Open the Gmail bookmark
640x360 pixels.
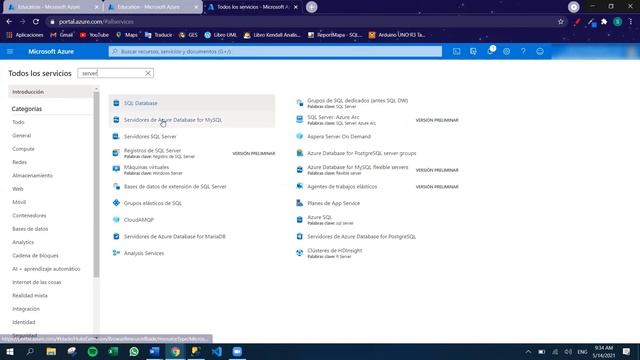(62, 35)
